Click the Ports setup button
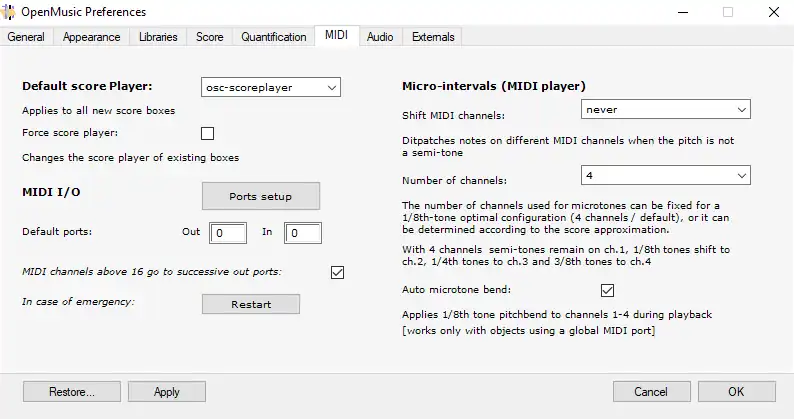 (261, 196)
